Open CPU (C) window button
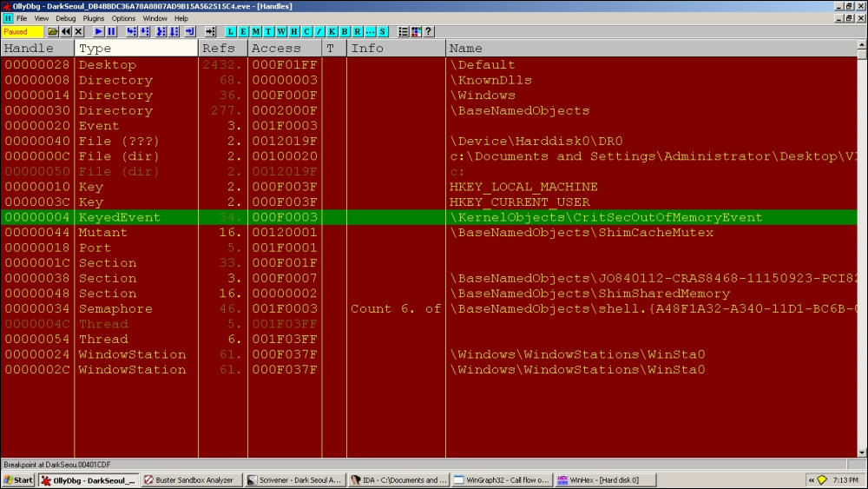 [x=306, y=31]
